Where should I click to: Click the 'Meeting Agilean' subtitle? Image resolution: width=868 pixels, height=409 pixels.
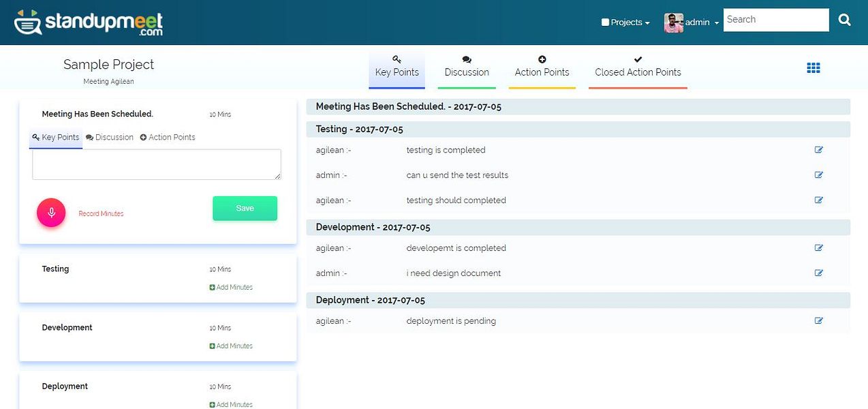109,82
